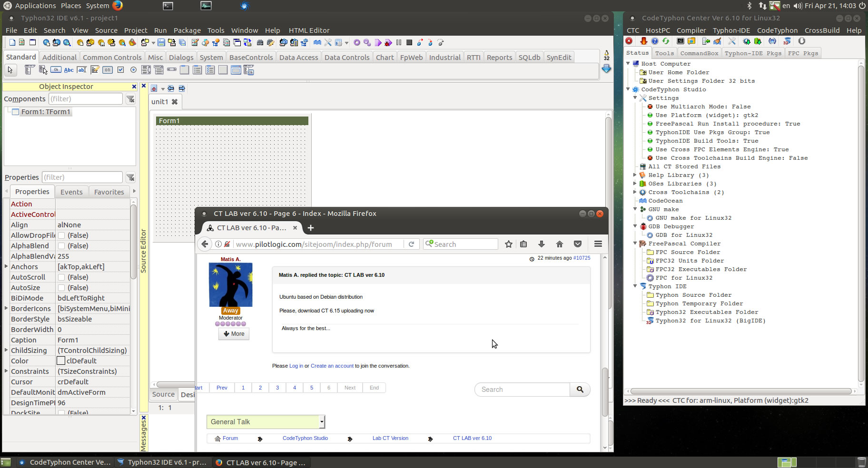Click the Firefox URL address field
Viewport: 868px width, 468px height.
(314, 244)
